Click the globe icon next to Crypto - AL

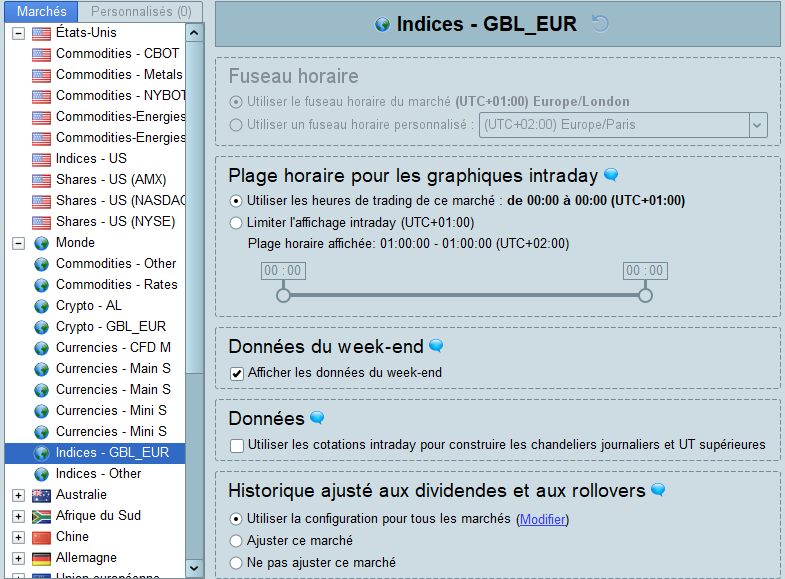point(41,306)
